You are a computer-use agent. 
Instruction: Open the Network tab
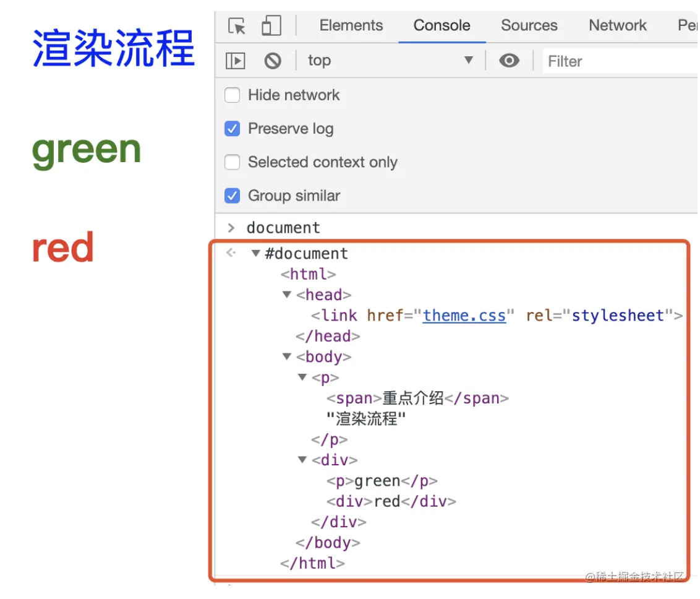pos(617,25)
